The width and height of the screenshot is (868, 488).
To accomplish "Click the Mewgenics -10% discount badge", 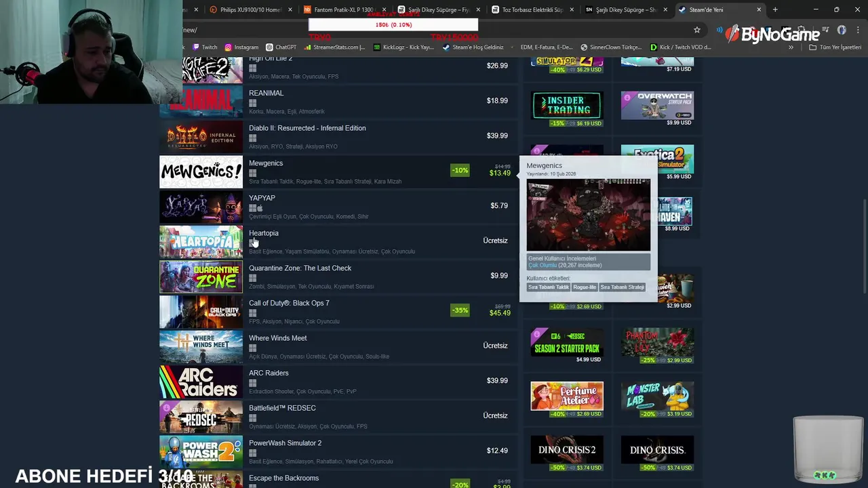I will [460, 170].
